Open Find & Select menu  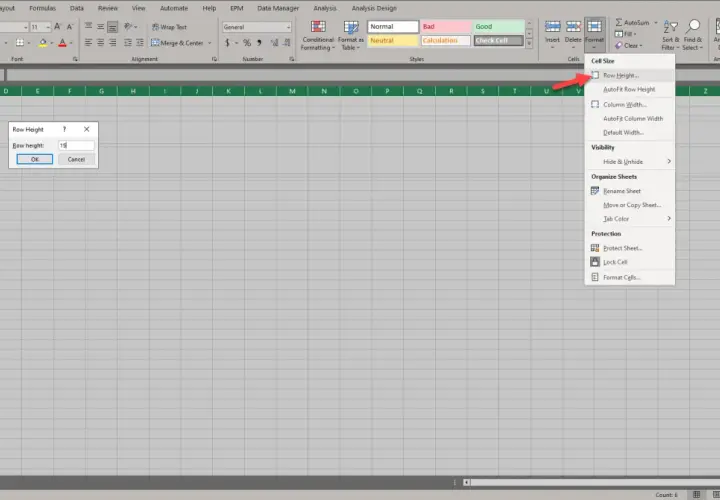coord(692,35)
